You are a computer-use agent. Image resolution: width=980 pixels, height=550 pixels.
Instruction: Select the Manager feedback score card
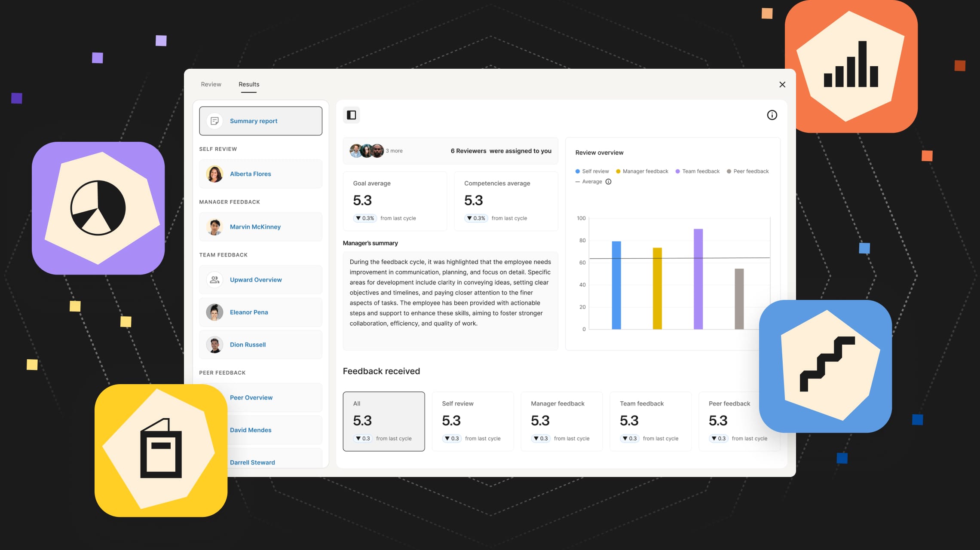click(561, 421)
